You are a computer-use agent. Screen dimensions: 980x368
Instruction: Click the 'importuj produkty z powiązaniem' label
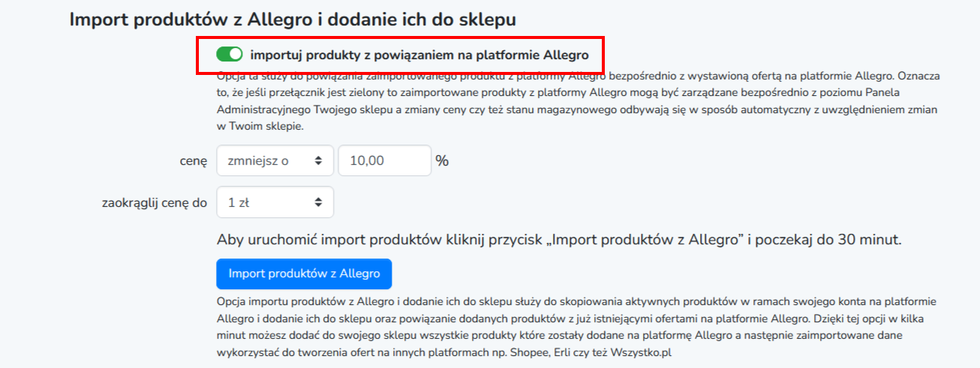(419, 55)
